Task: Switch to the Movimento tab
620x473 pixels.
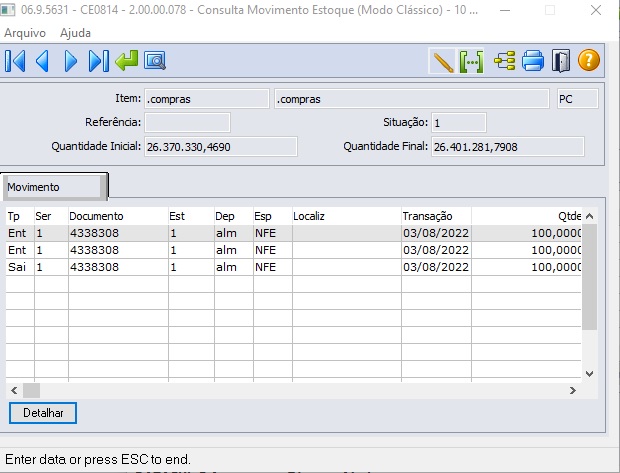Action: (54, 187)
